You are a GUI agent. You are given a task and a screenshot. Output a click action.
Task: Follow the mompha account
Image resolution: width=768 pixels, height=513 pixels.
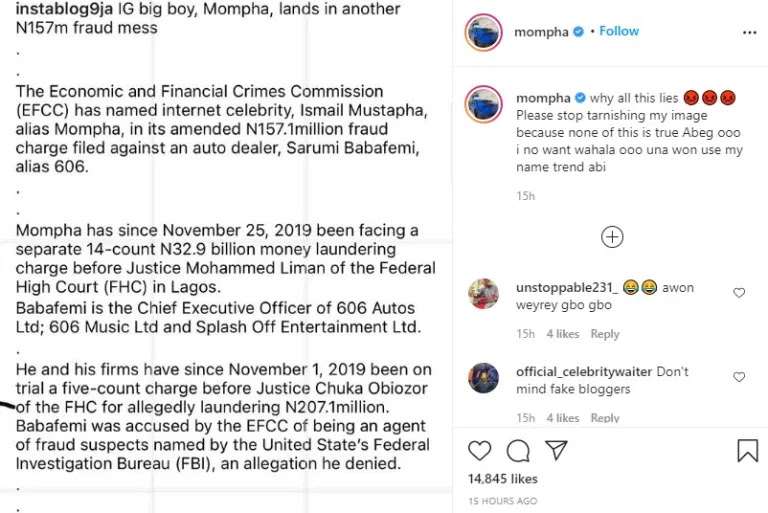[x=619, y=31]
